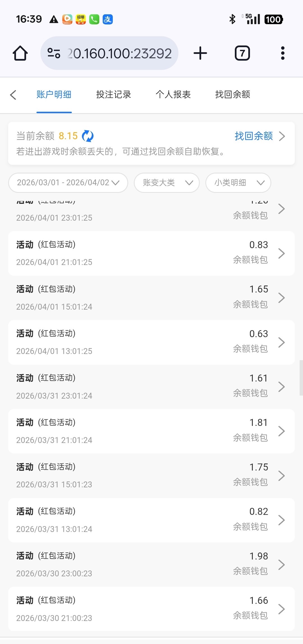Tap the browser home icon
The image size is (303, 644).
(20, 53)
